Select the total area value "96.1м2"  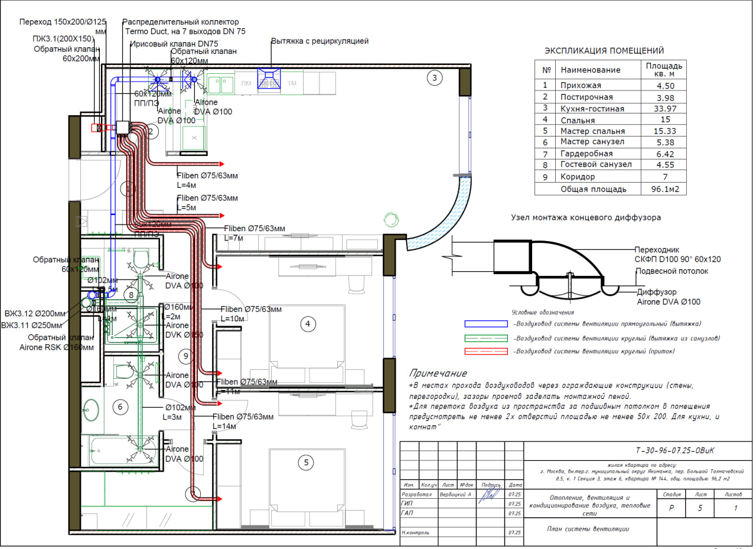tap(664, 189)
